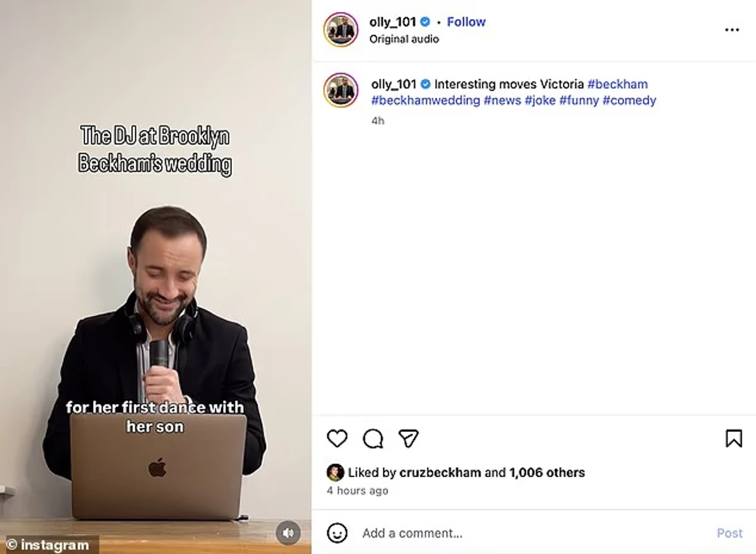This screenshot has height=554, width=756.
Task: Follow the olly_101 account
Action: 466,21
